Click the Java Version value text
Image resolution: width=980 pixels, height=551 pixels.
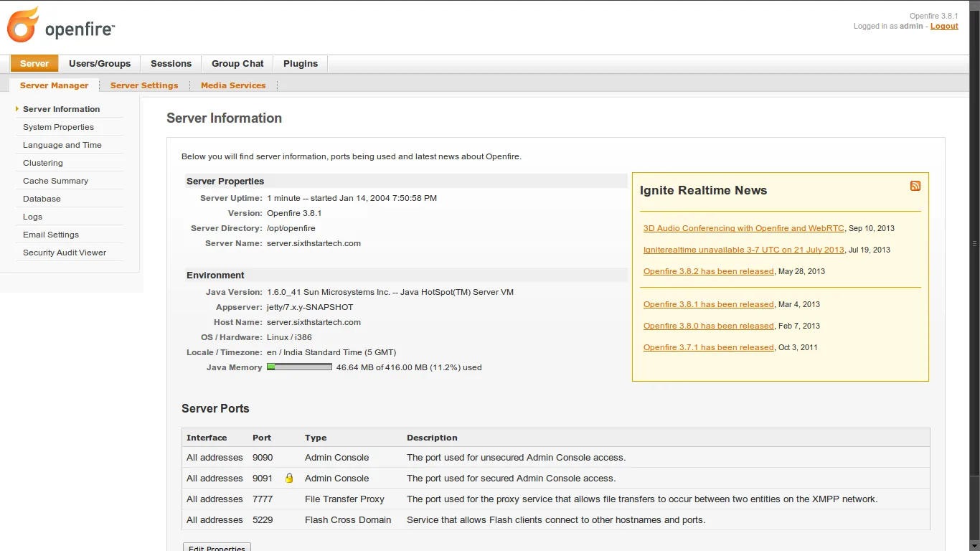[390, 292]
